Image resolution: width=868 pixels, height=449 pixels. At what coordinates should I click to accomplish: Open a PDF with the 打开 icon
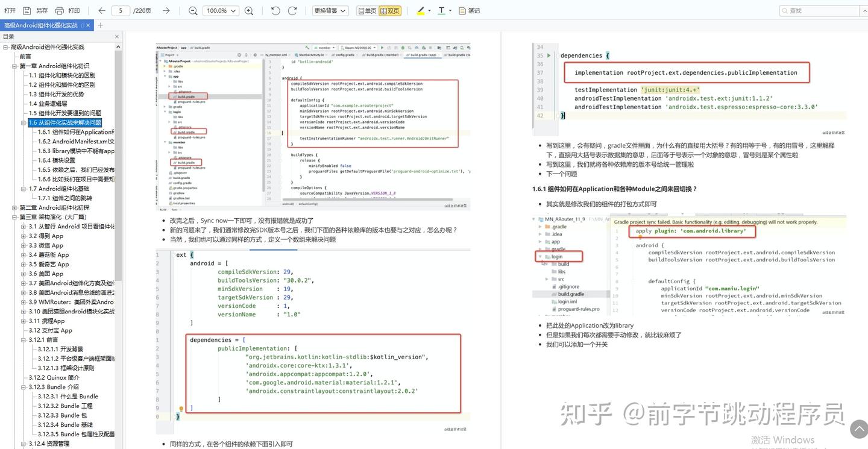(x=9, y=10)
